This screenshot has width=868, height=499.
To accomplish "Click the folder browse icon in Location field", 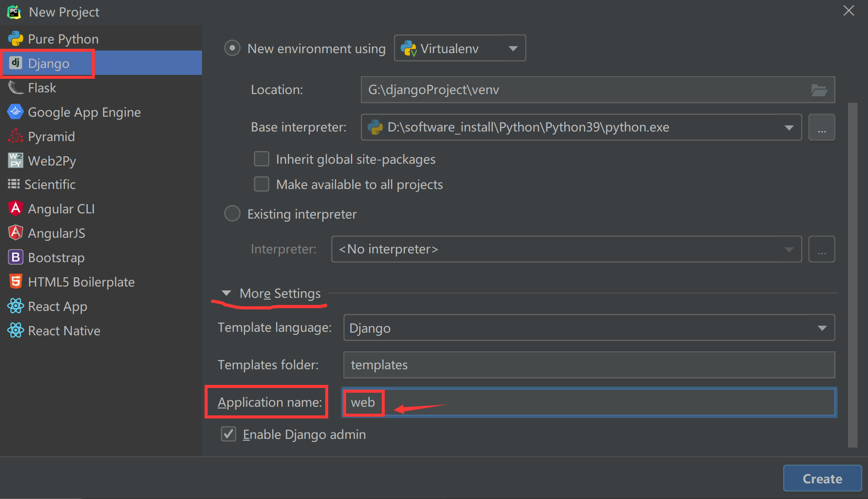I will (819, 90).
